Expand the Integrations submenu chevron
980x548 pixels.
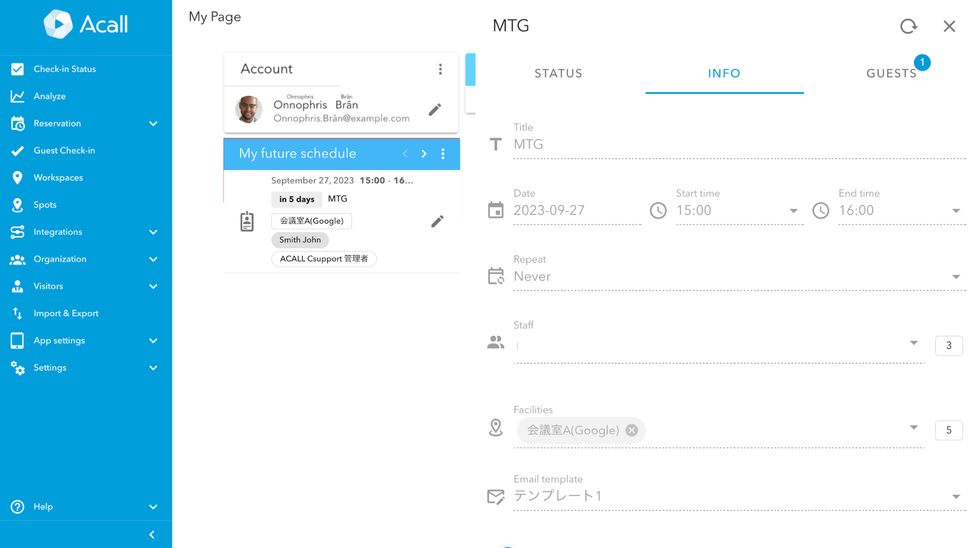[x=153, y=232]
